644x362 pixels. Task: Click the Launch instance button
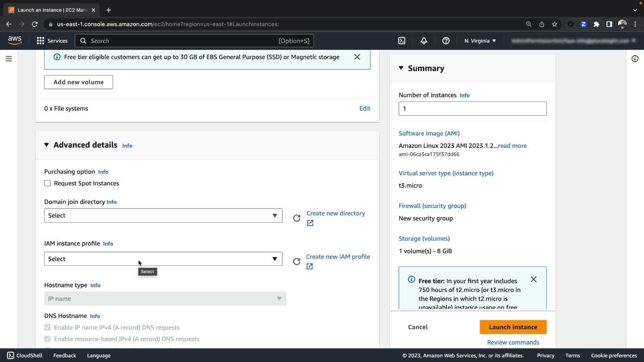tap(513, 327)
